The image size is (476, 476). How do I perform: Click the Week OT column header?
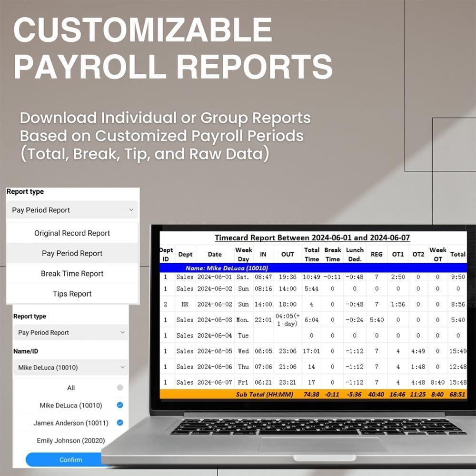[x=437, y=254]
